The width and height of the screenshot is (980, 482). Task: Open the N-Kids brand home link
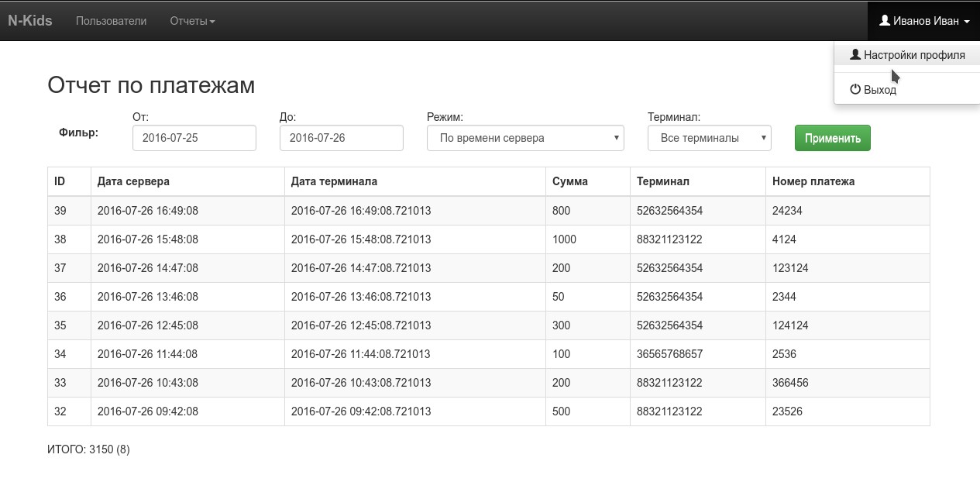tap(30, 21)
